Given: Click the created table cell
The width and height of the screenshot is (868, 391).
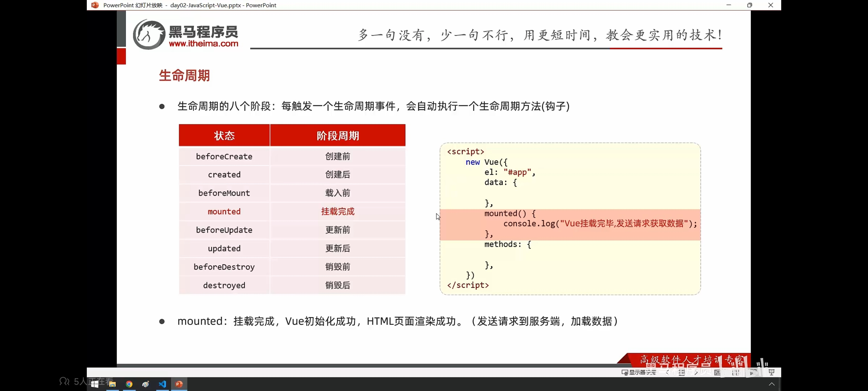Looking at the screenshot, I should pos(224,174).
